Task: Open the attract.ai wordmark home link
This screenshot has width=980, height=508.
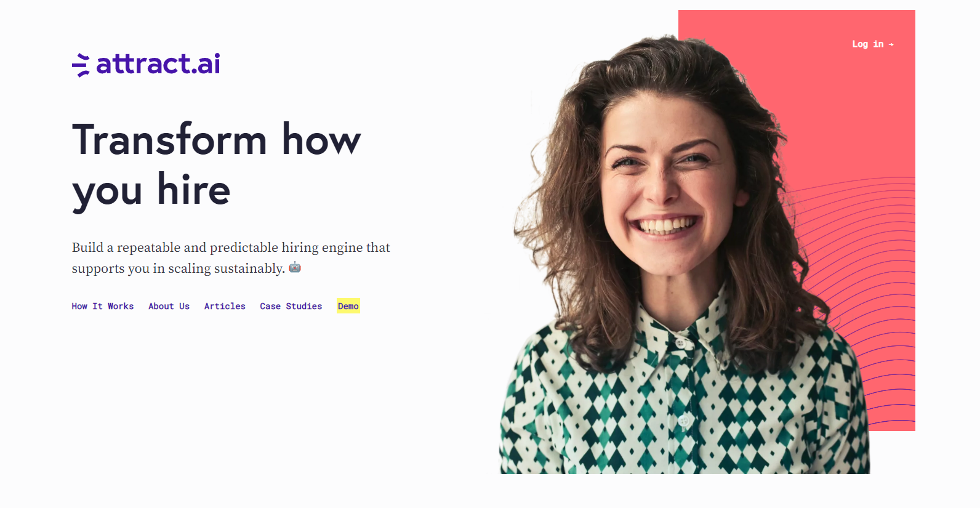Action: [x=158, y=64]
